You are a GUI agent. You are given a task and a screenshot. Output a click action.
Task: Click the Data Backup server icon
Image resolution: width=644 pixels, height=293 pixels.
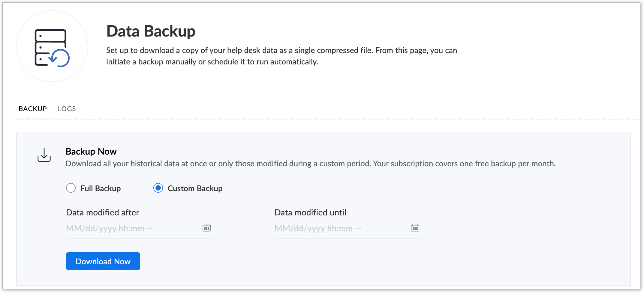point(52,47)
